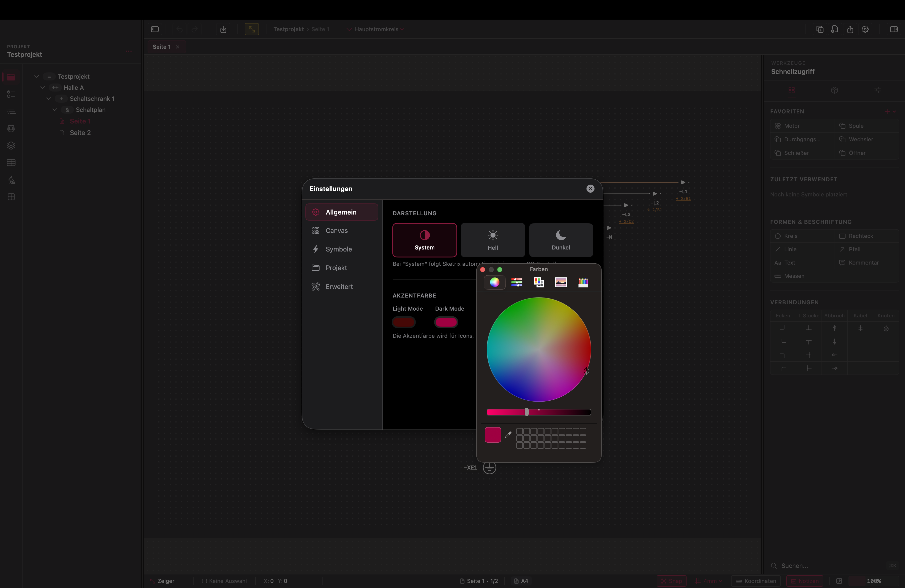Select the color palettes picker mode

pos(538,282)
